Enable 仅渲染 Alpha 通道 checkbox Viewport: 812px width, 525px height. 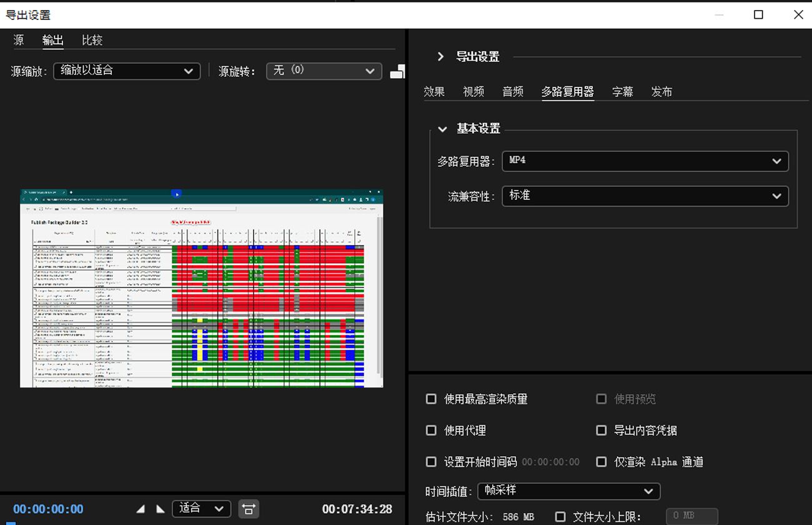coord(601,461)
